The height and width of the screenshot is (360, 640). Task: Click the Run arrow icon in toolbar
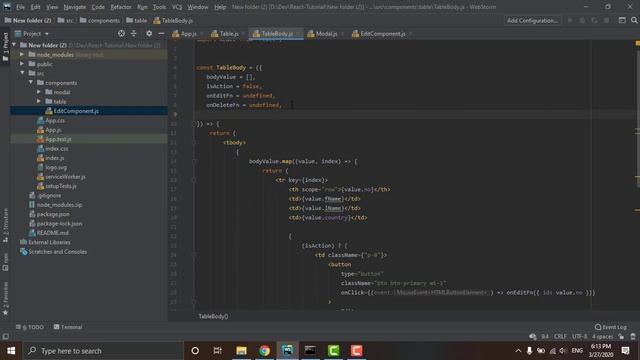click(x=570, y=20)
